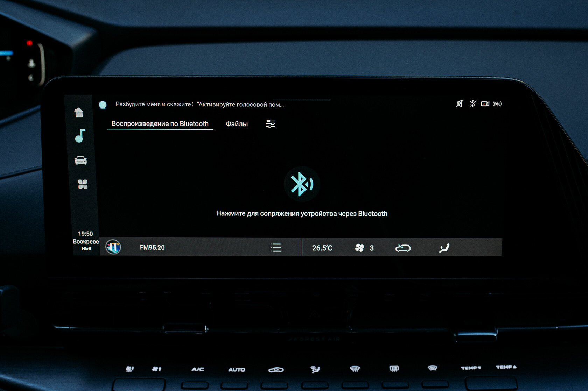588x391 pixels.
Task: Open the seat airflow direction icon
Action: (444, 248)
